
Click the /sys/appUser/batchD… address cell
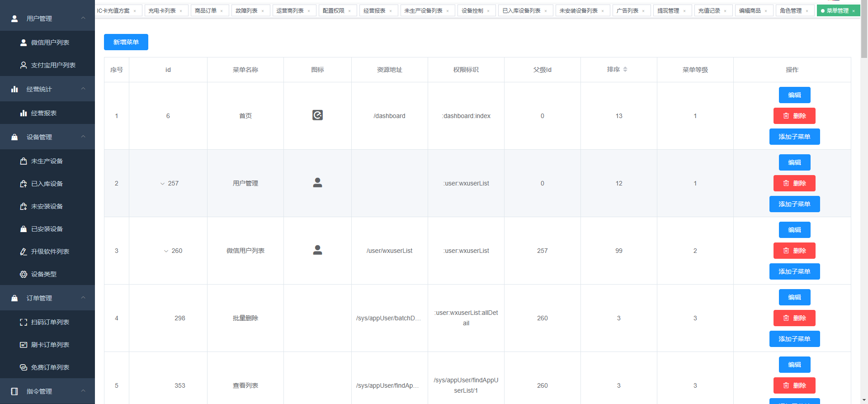(390, 318)
